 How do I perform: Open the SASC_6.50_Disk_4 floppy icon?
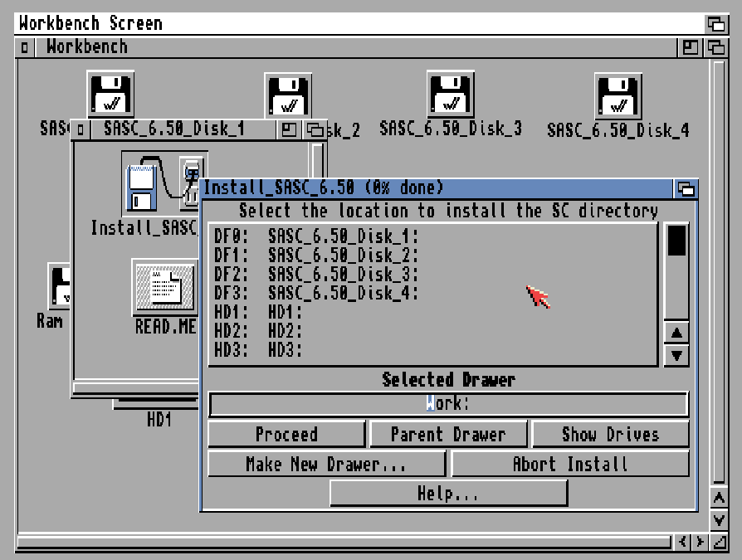618,96
